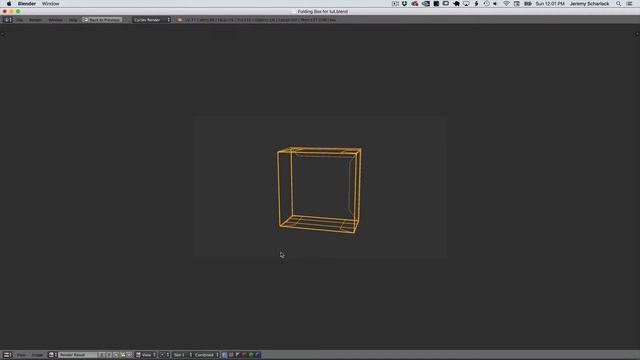Open the Blender application menu
Image resolution: width=640 pixels, height=360 pixels.
point(27,4)
